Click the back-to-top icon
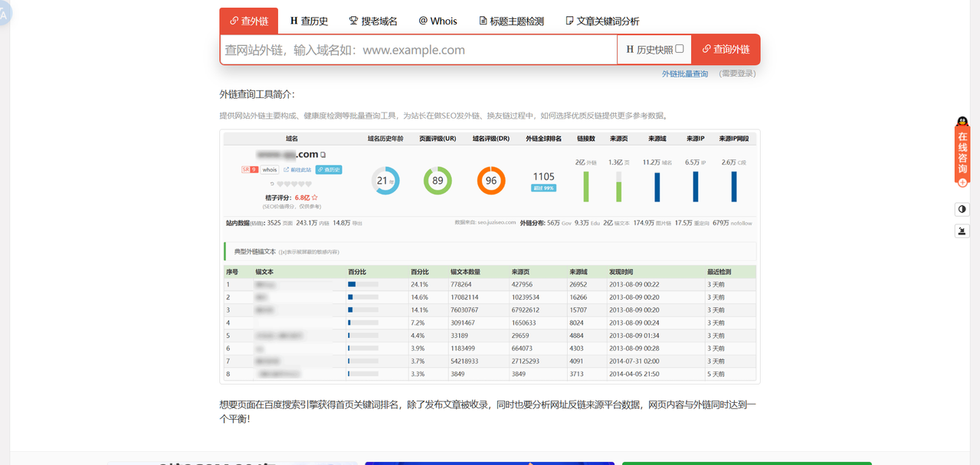Screen dimensions: 980x465 (962, 231)
